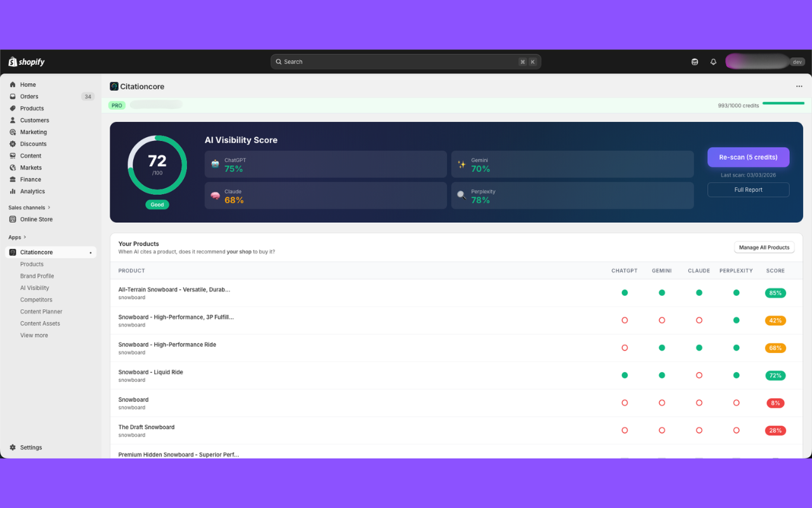Click the Orders sidebar icon
The width and height of the screenshot is (812, 508).
(13, 96)
